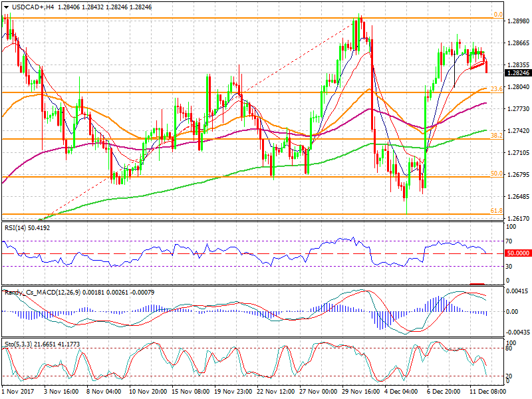This screenshot has height=399, width=532.
Task: Click the RSI(14) indicator label
Action: pos(16,228)
